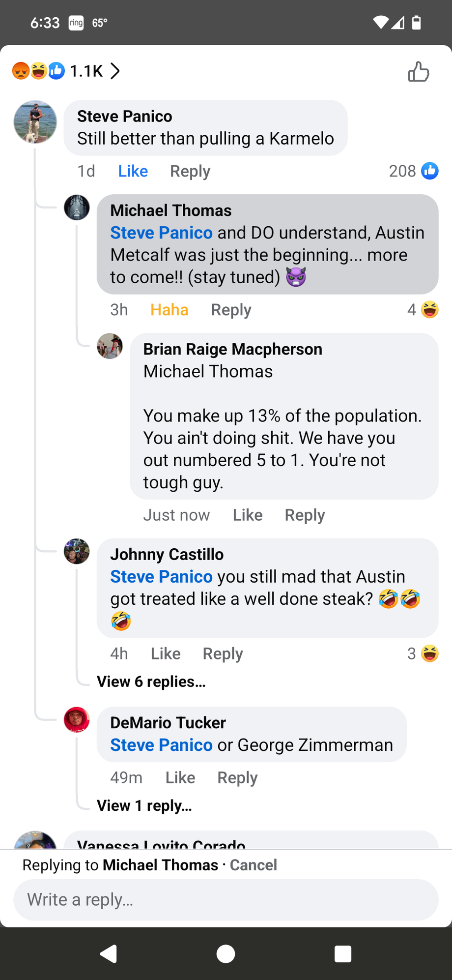Tap DeMario Tucker's profile picture

coord(77,720)
